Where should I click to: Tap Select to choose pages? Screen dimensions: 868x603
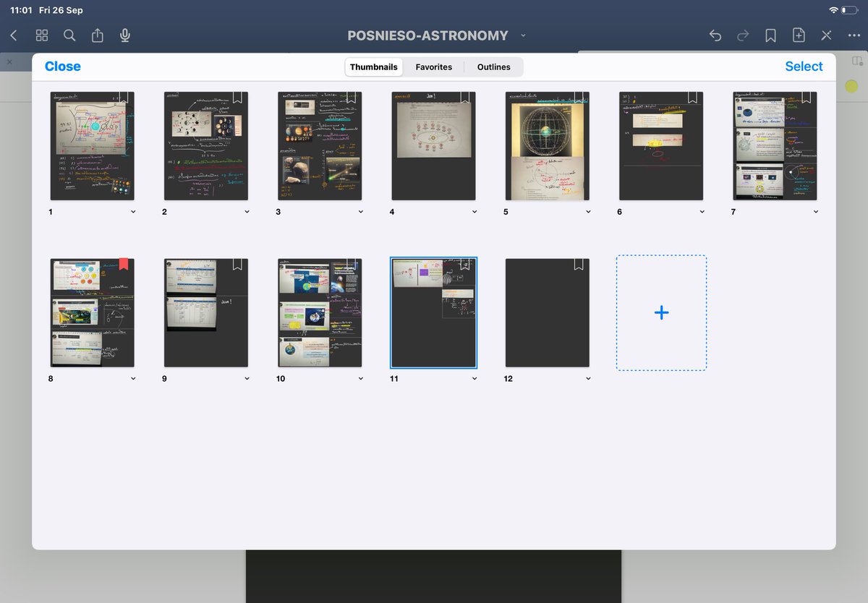tap(804, 67)
